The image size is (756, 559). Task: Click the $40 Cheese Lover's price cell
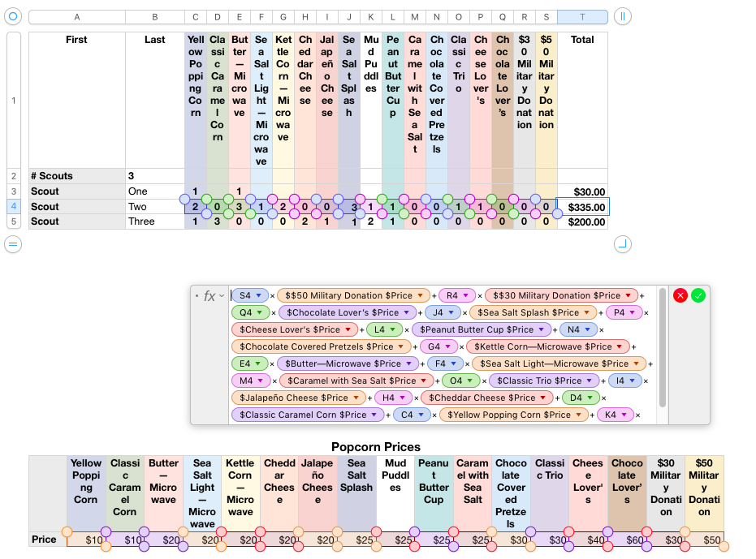tap(588, 540)
